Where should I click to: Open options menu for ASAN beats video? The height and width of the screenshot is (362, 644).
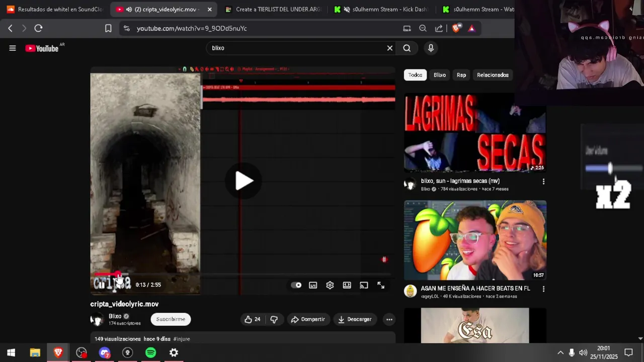click(543, 289)
